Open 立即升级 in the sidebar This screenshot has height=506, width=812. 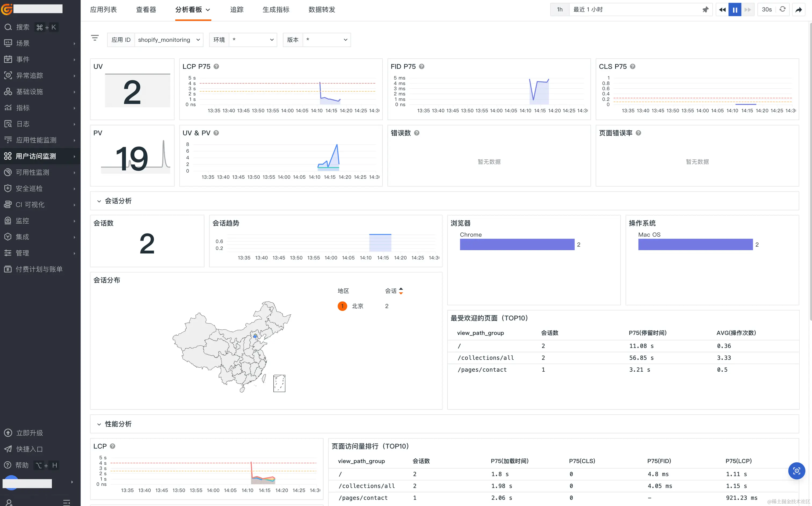tap(30, 433)
